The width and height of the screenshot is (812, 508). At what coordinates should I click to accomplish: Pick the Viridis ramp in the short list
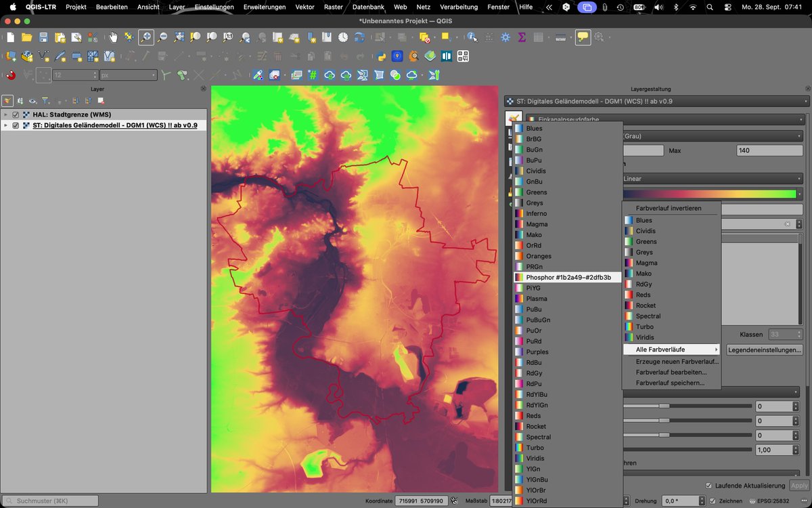pyautogui.click(x=671, y=337)
